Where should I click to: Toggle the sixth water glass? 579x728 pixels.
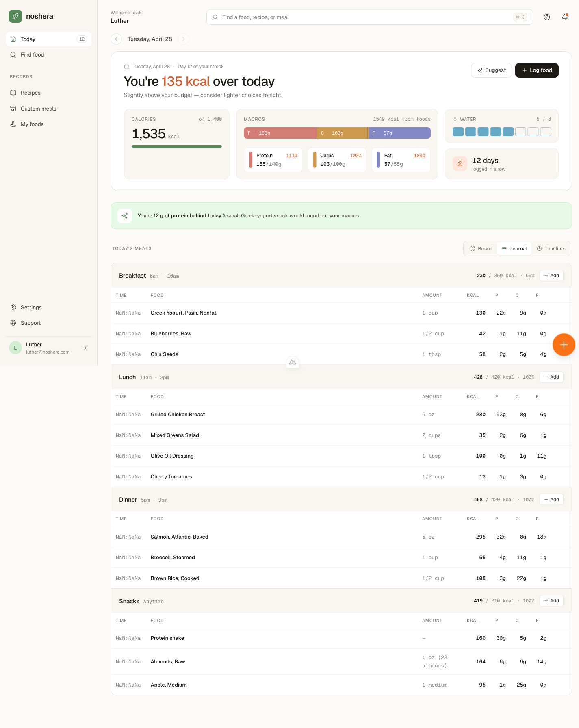click(520, 132)
